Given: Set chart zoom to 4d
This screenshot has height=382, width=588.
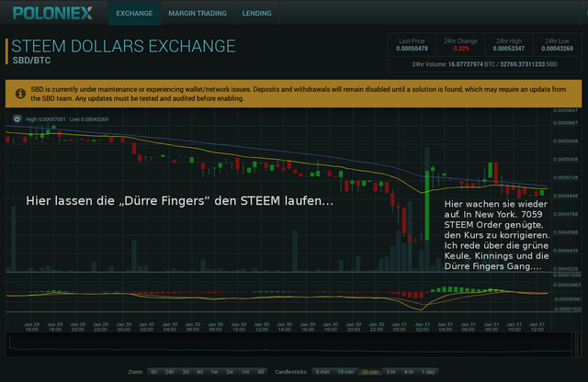Looking at the screenshot, I should (200, 372).
